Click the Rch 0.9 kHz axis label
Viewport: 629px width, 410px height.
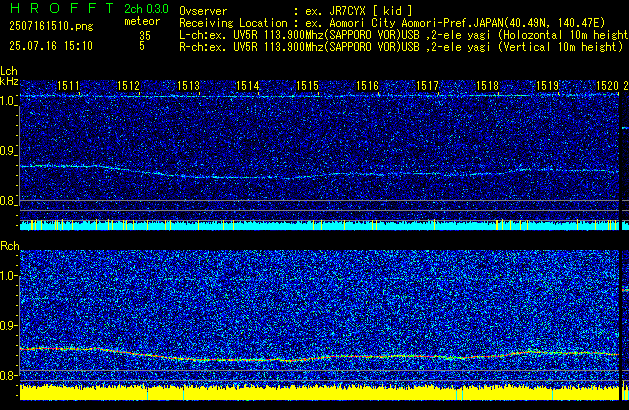pyautogui.click(x=8, y=325)
